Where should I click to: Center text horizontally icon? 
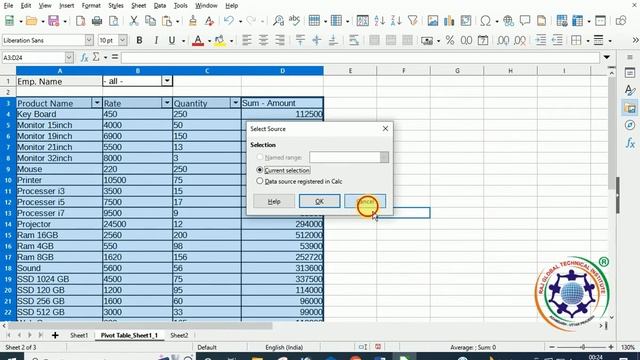click(x=263, y=40)
